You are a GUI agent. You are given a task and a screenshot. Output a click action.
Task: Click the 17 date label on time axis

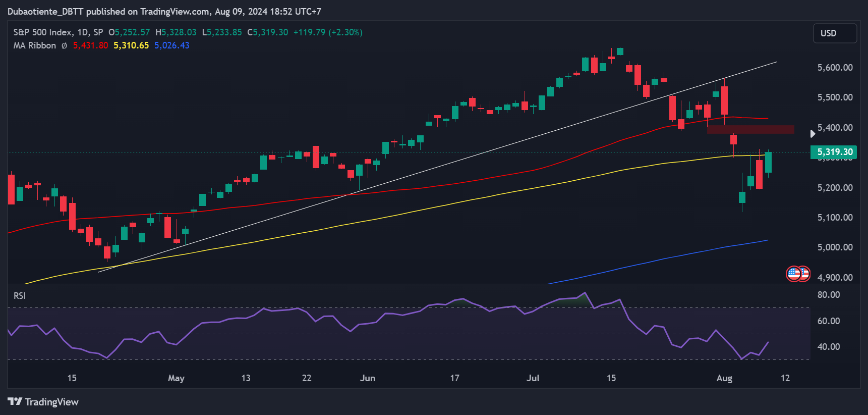click(455, 378)
